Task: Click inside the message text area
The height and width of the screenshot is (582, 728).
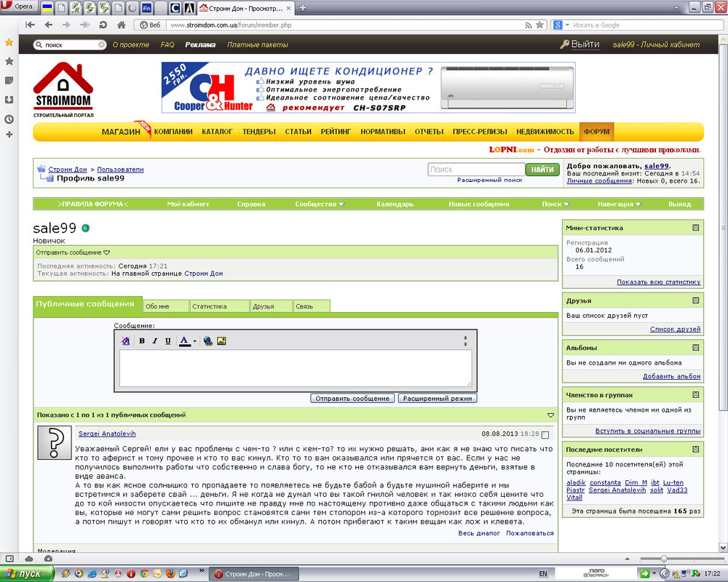Action: 296,368
